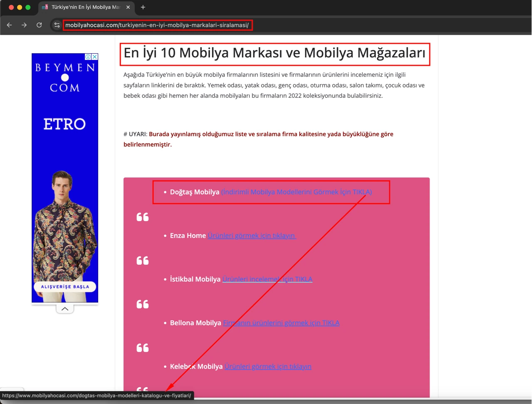The image size is (532, 404).
Task: Open the ad info icon on Beymen ad
Action: 88,57
